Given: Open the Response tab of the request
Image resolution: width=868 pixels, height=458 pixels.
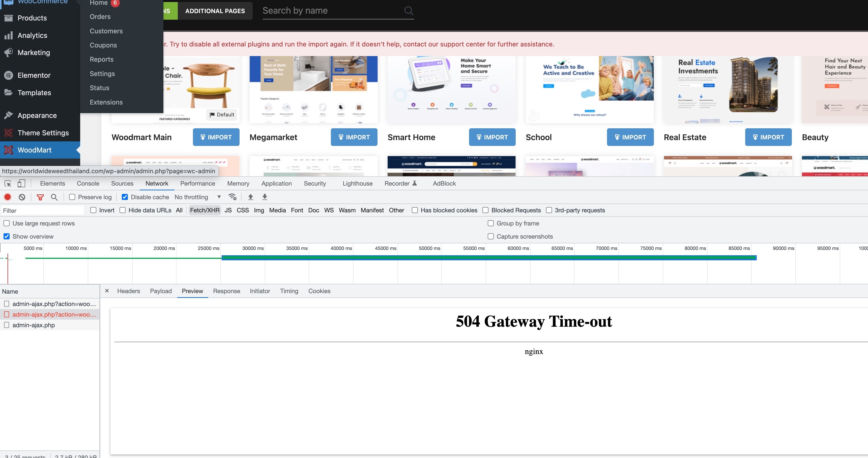Looking at the screenshot, I should (226, 291).
